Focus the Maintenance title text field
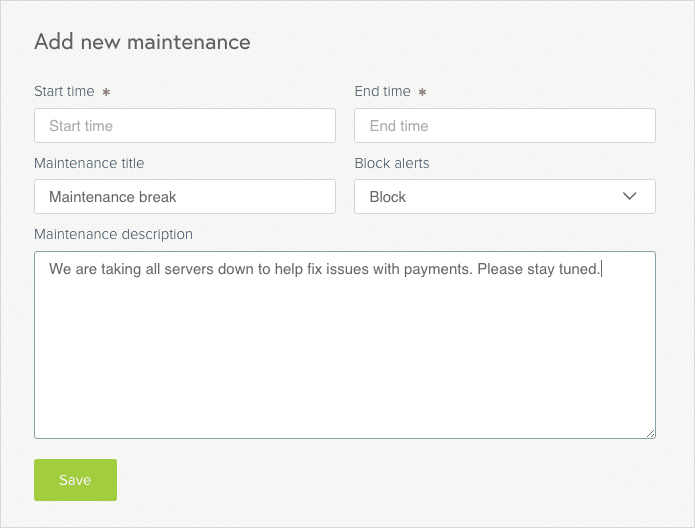Image resolution: width=695 pixels, height=528 pixels. pos(185,196)
